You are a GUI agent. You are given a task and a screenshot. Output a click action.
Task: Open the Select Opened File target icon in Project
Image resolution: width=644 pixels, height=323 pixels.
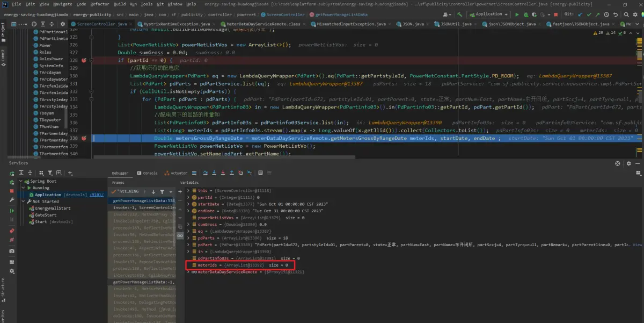click(34, 24)
